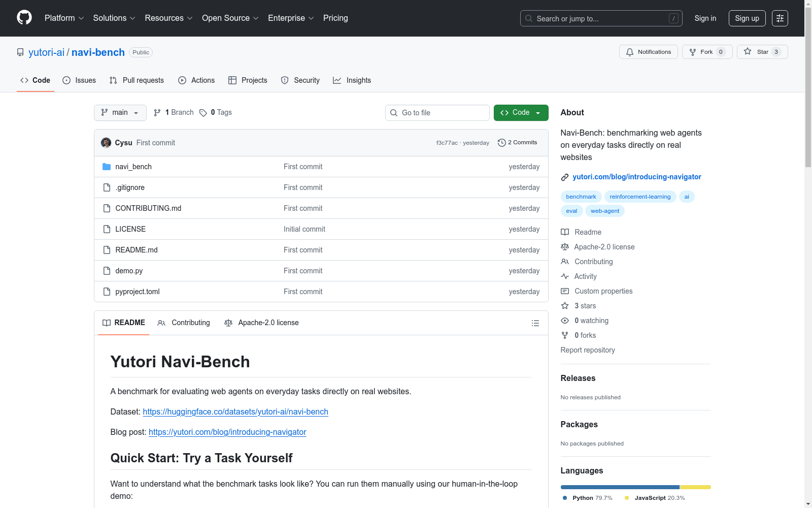Select the reinforcement-learning topic tag

[640, 197]
